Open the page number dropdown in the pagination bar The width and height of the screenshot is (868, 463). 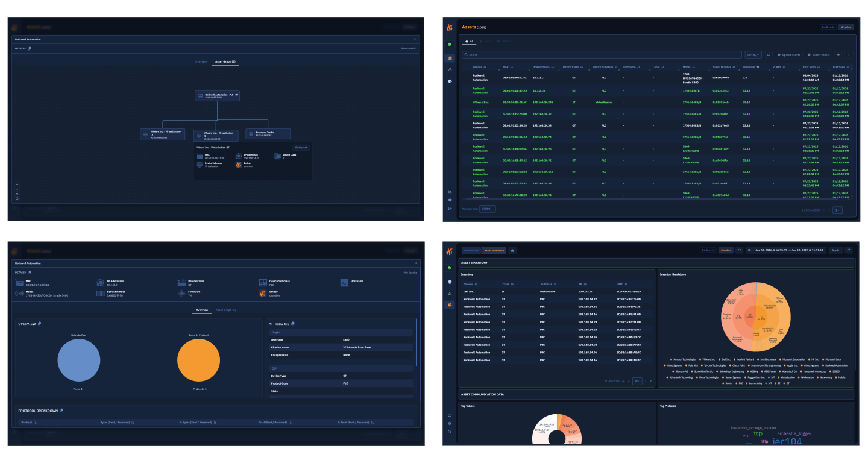(837, 210)
